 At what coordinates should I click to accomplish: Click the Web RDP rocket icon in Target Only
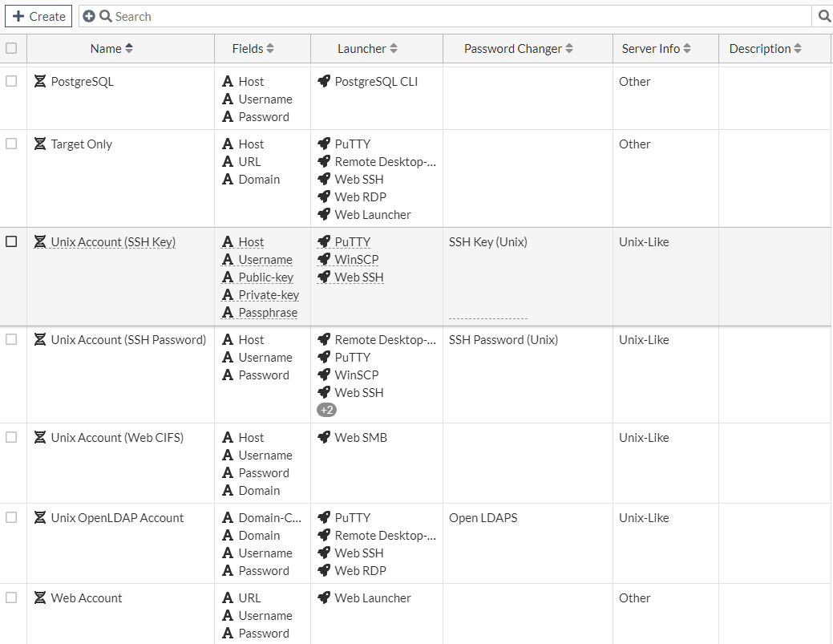pyautogui.click(x=324, y=197)
